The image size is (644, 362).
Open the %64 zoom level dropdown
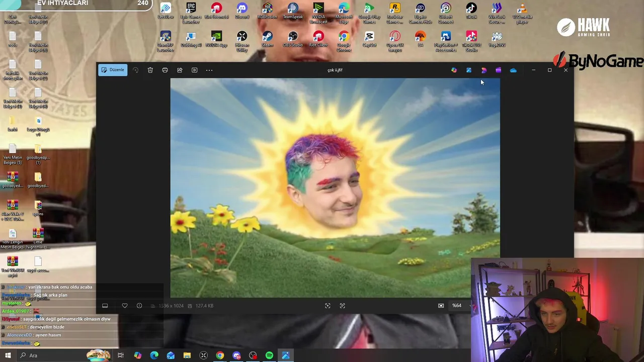(460, 306)
